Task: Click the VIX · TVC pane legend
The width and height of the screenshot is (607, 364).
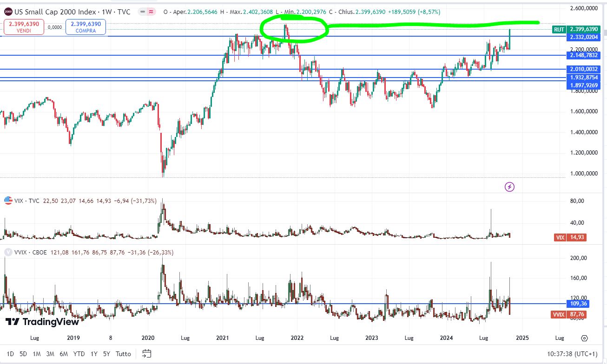Action: [x=27, y=201]
